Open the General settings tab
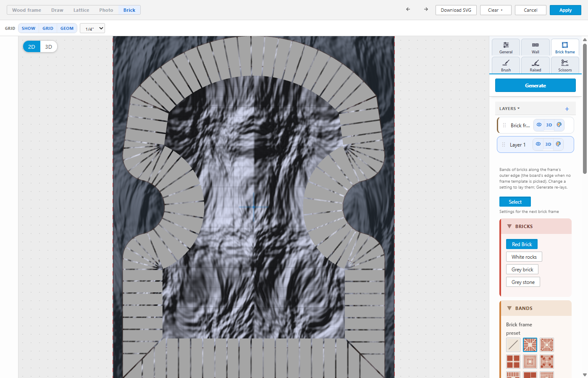This screenshot has width=588, height=378. [506, 47]
